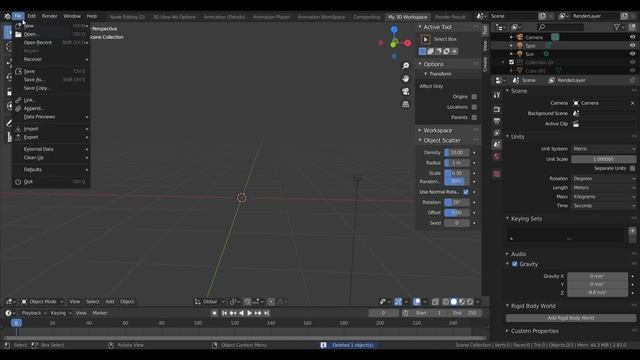
Task: Jump to timeline end button
Action: pyautogui.click(x=267, y=313)
